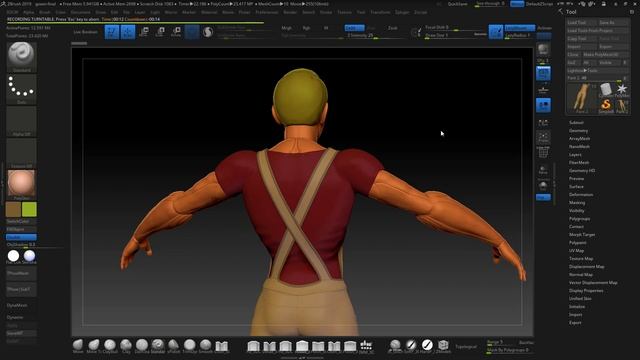The width and height of the screenshot is (640, 360).
Task: Open the Dots stroke type selector
Action: tap(22, 89)
